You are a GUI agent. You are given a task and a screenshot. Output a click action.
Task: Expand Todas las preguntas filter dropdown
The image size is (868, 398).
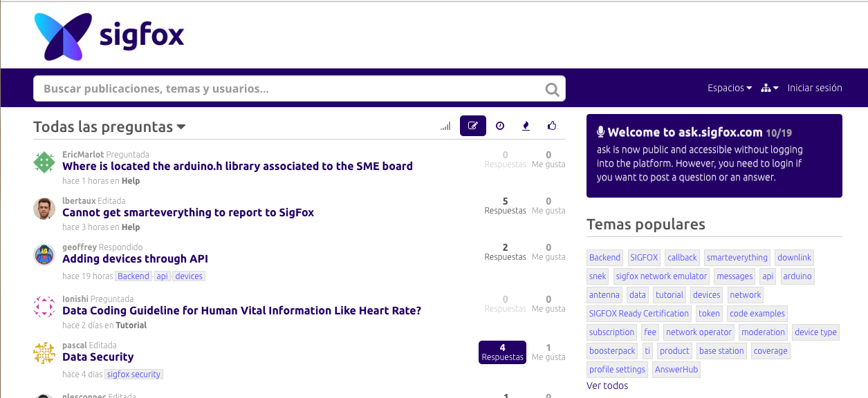tap(109, 127)
